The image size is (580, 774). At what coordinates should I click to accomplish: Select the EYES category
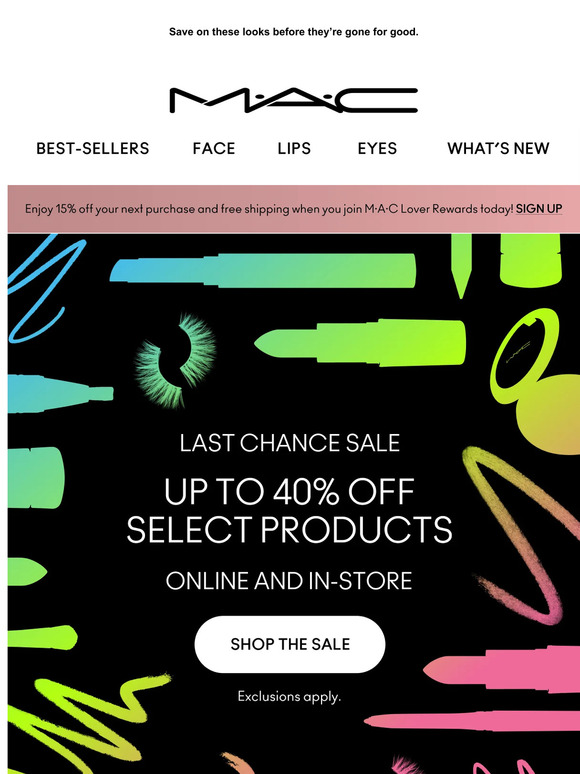pos(377,148)
